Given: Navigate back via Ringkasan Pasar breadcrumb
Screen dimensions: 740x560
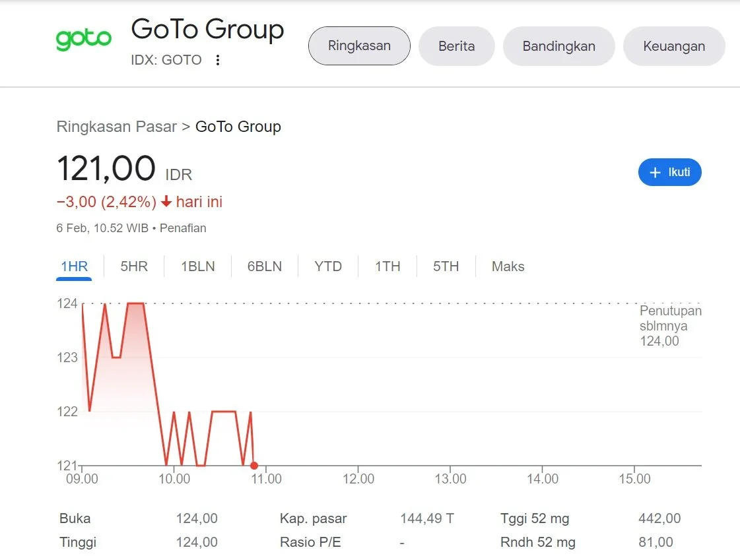Looking at the screenshot, I should [117, 126].
